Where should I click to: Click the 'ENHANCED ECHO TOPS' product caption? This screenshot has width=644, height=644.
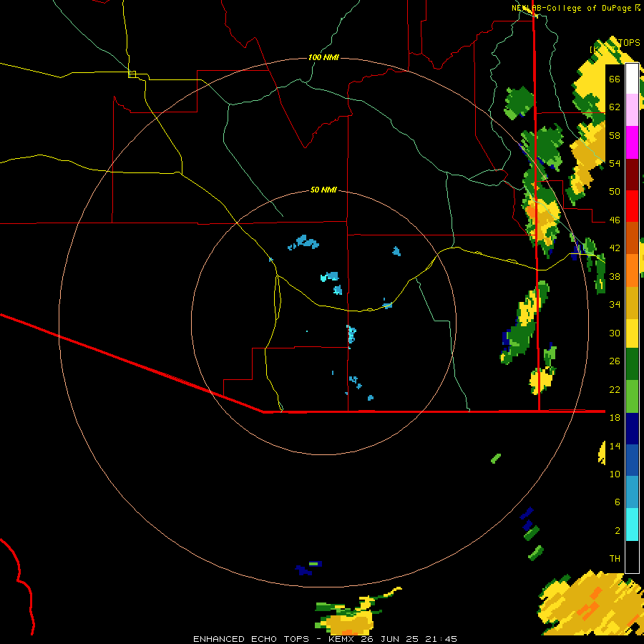[x=251, y=639]
